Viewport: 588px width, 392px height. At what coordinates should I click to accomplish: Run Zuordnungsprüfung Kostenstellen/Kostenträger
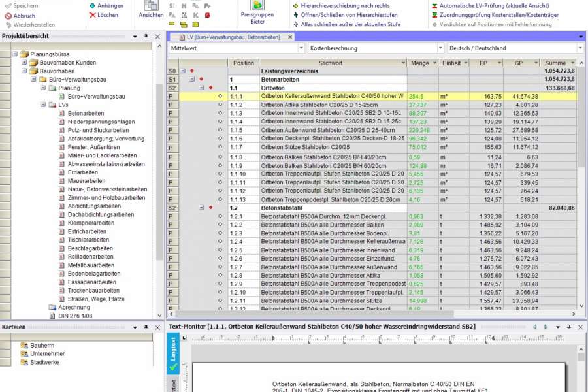pos(495,15)
